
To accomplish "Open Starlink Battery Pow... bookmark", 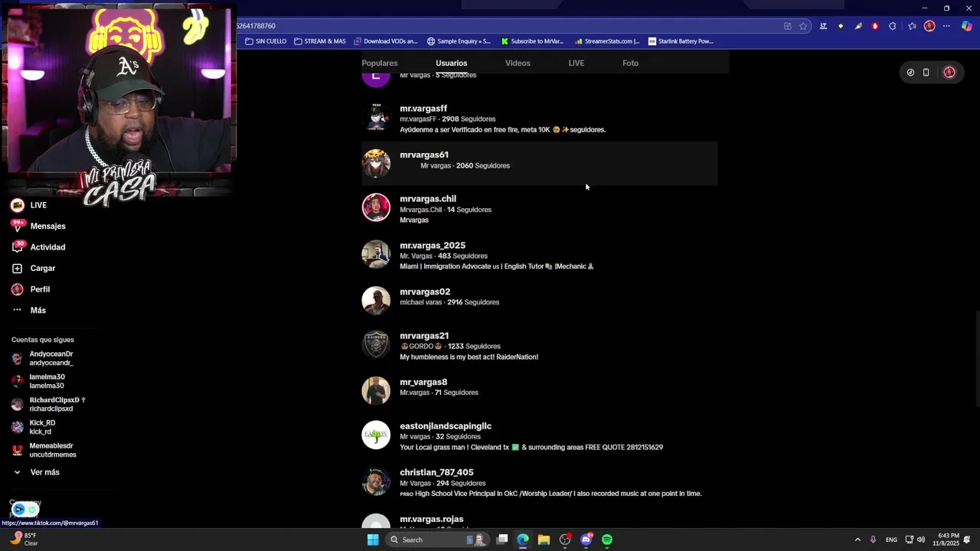I will click(x=681, y=41).
